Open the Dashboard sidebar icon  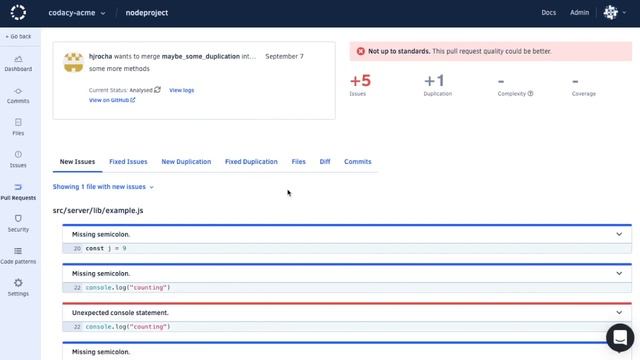pyautogui.click(x=18, y=60)
